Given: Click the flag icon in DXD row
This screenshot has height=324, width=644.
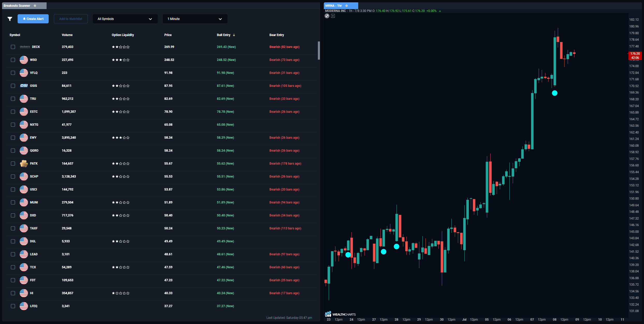Looking at the screenshot, I should click(x=24, y=215).
